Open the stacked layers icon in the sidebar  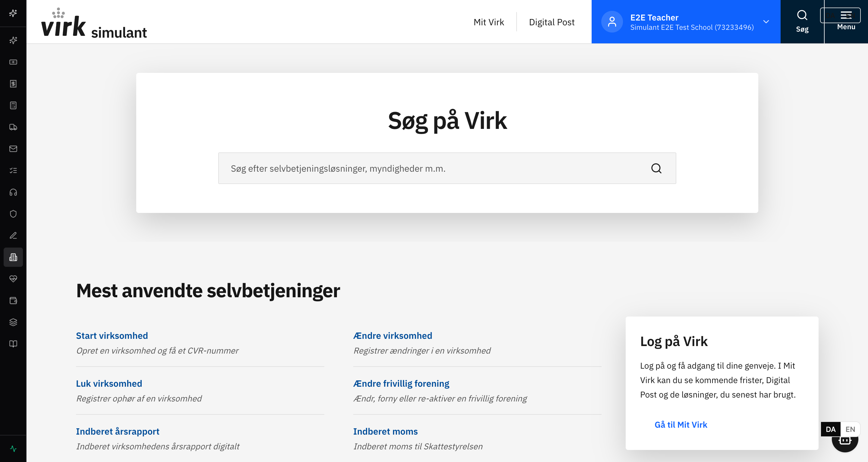pyautogui.click(x=13, y=322)
